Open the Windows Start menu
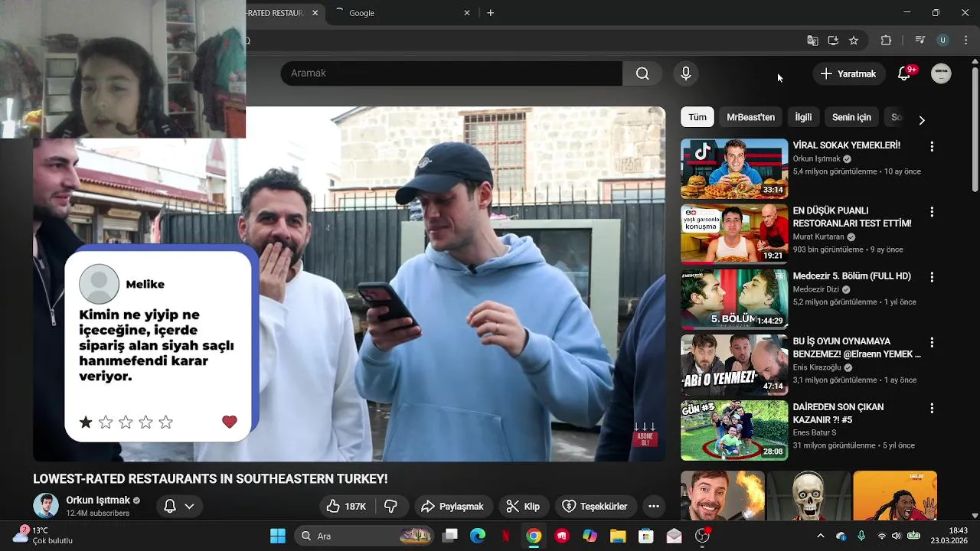The height and width of the screenshot is (551, 980). click(278, 536)
